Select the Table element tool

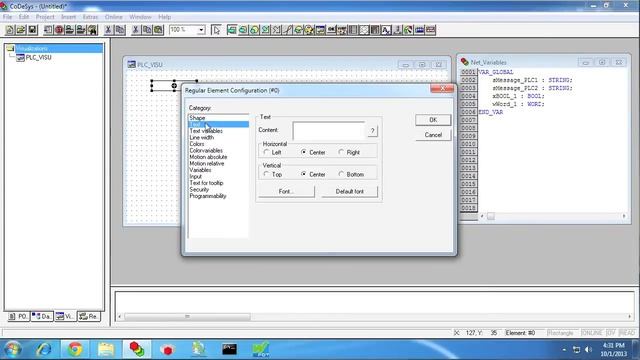pyautogui.click(x=353, y=30)
